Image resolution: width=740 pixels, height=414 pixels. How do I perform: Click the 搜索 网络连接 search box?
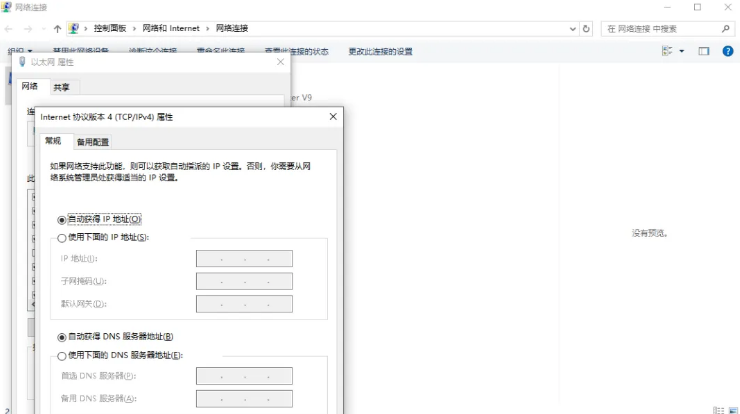[x=660, y=29]
